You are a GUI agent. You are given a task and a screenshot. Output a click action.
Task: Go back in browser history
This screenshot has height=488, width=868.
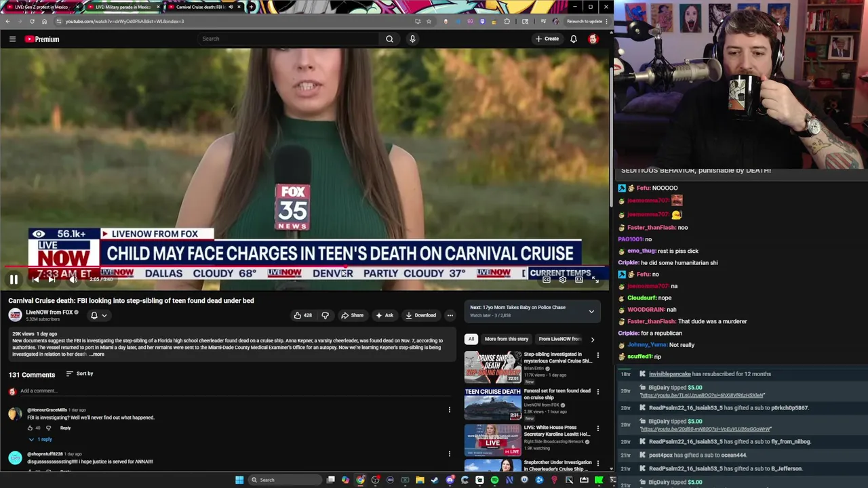(7, 21)
